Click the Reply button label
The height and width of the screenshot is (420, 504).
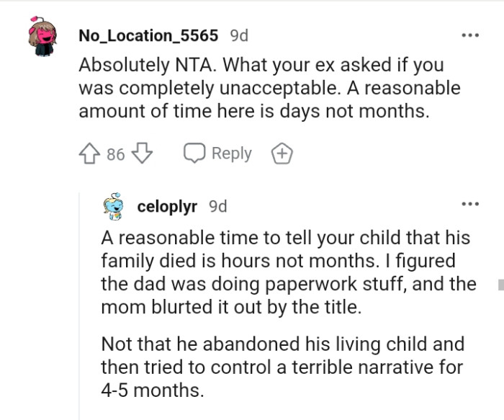pos(232,153)
